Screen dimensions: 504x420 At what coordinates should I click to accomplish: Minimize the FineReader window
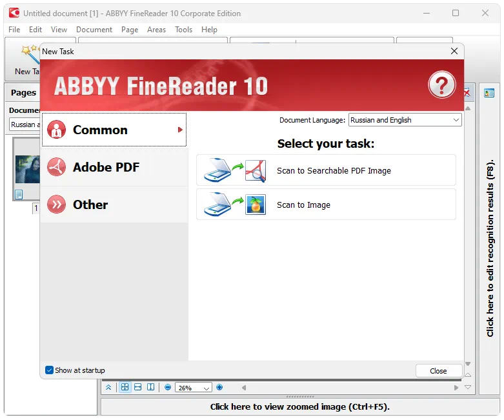427,13
